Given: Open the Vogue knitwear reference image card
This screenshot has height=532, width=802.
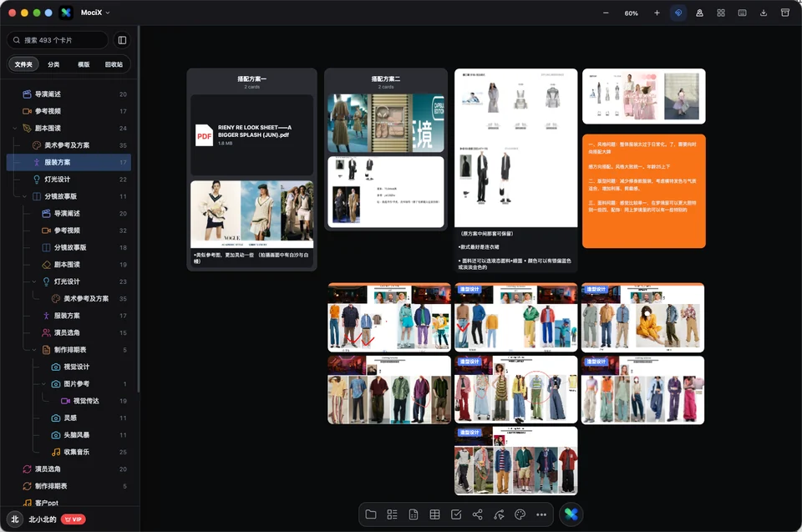Looking at the screenshot, I should pos(251,215).
